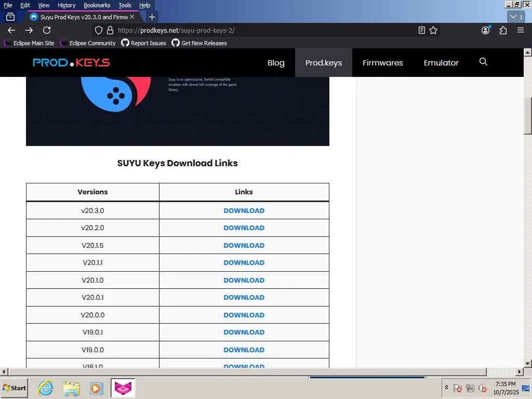
Task: Open the History menu
Action: click(66, 5)
